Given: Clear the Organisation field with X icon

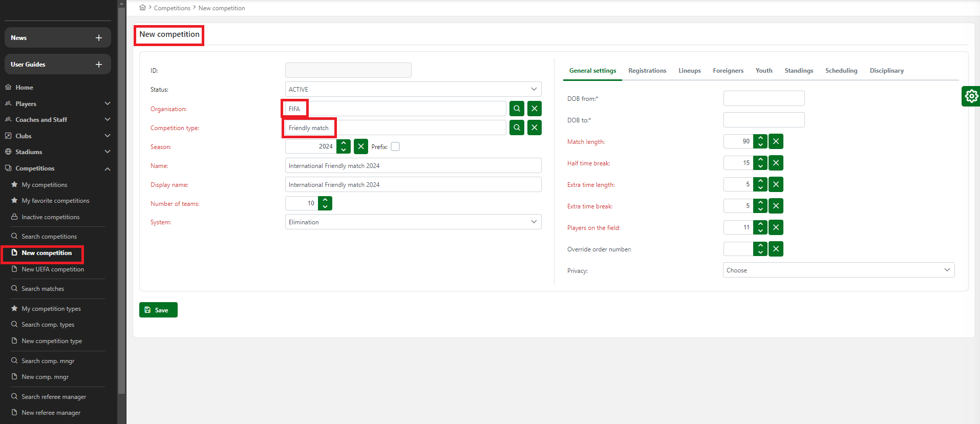Looking at the screenshot, I should click(x=534, y=109).
